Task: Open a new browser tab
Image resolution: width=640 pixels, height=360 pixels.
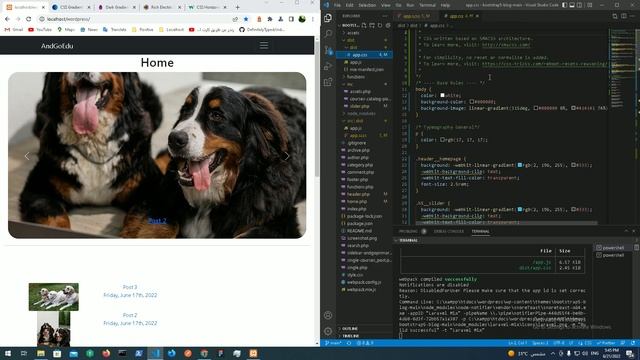Action: tap(238, 7)
